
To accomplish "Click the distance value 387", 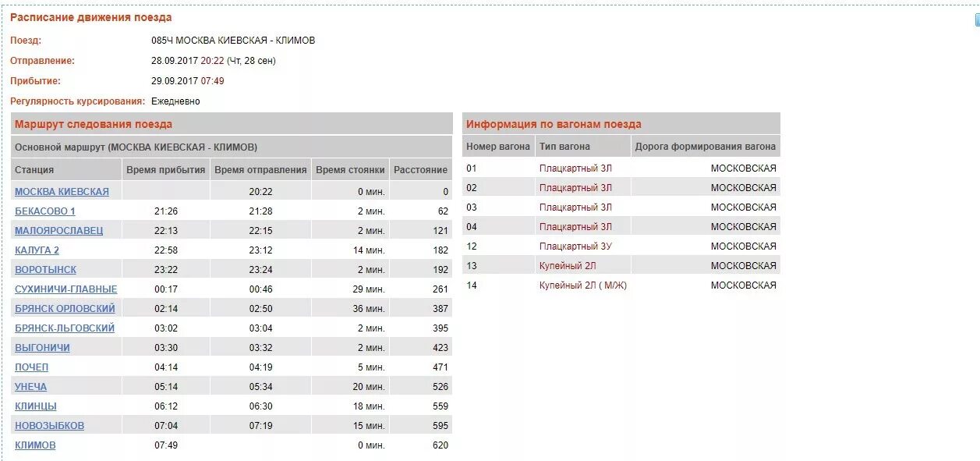I will tap(440, 309).
